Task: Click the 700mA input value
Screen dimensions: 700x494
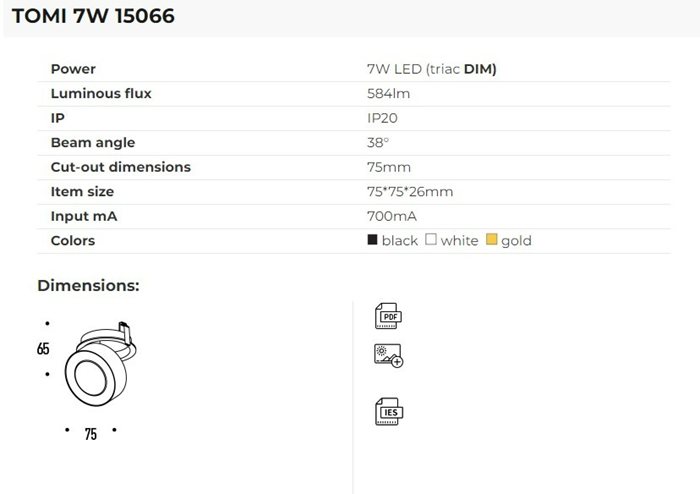Action: 392,216
